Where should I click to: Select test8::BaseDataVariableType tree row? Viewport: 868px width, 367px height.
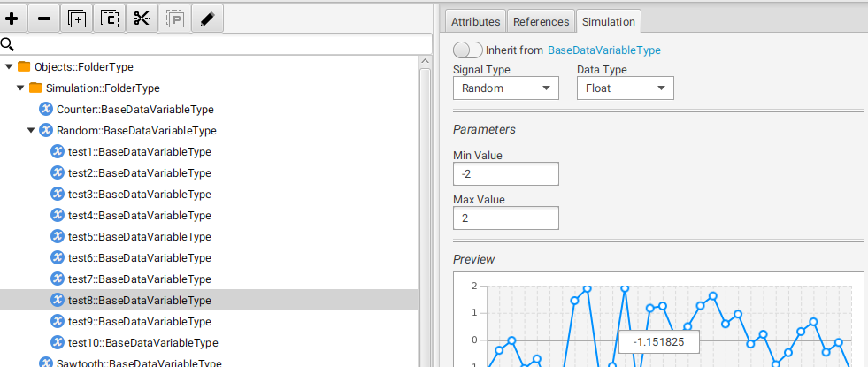click(x=209, y=300)
